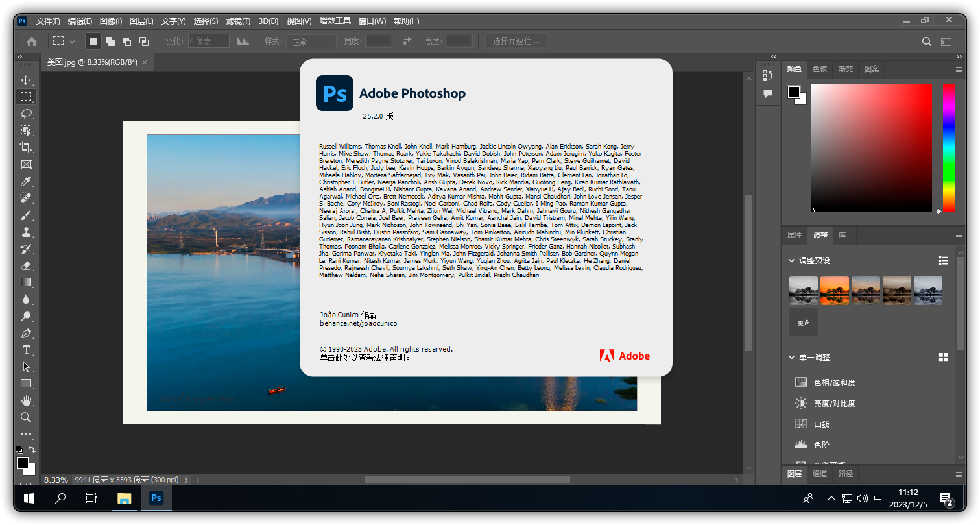The width and height of the screenshot is (980, 525).
Task: Switch adjustment presets to list view
Action: (943, 261)
